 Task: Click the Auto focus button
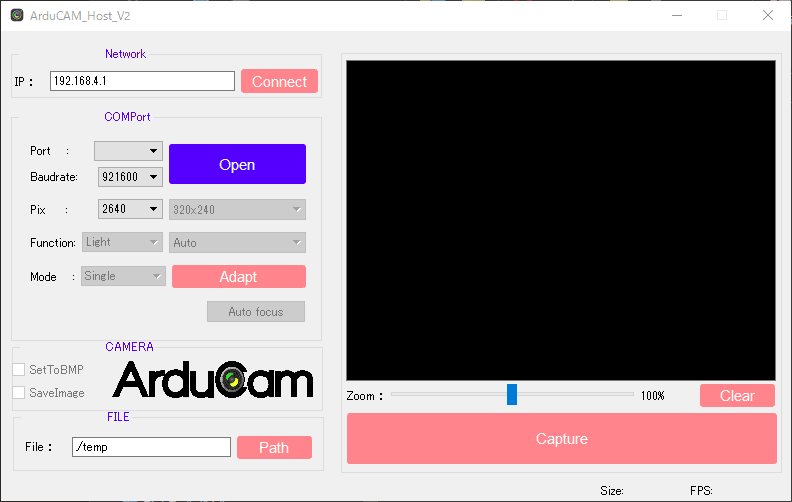click(x=256, y=312)
